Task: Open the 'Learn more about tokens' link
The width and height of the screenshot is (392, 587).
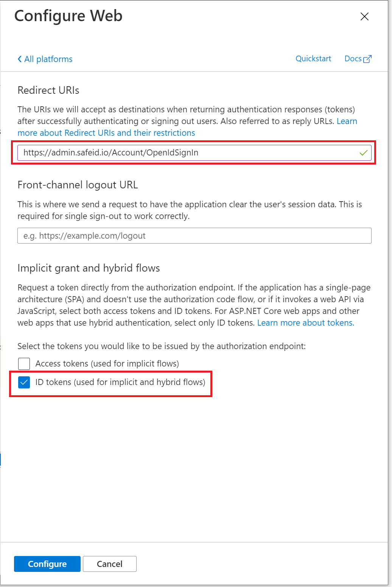Action: 305,323
